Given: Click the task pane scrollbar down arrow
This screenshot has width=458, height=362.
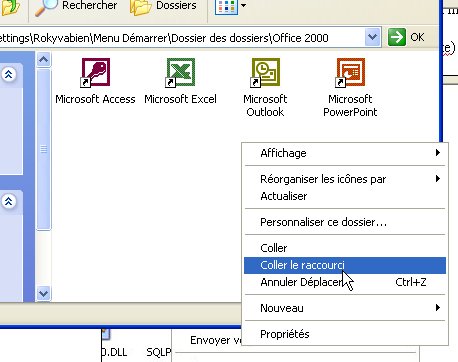Looking at the screenshot, I should click(x=43, y=294).
